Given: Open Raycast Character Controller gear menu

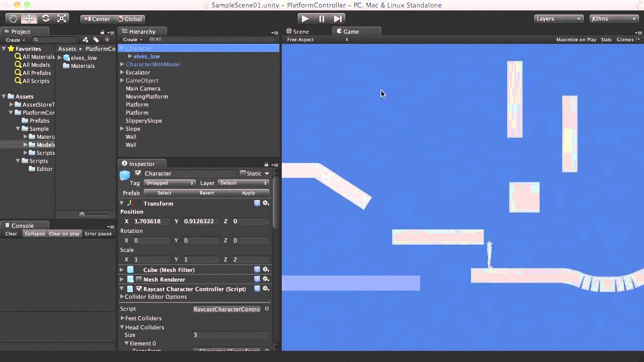Looking at the screenshot, I should click(x=266, y=289).
